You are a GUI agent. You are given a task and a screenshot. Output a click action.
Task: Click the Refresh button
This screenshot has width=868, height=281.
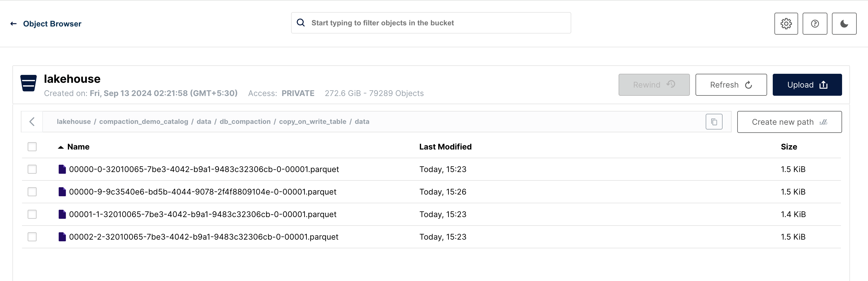pos(731,85)
